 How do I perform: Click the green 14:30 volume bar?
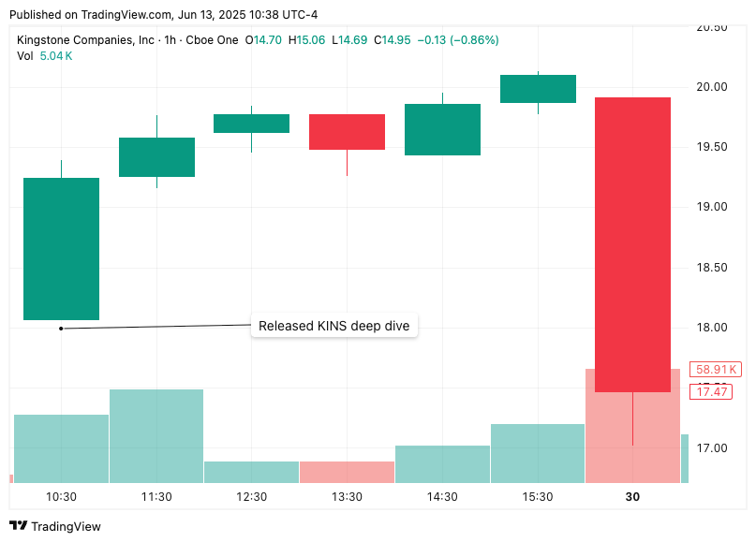[x=442, y=464]
